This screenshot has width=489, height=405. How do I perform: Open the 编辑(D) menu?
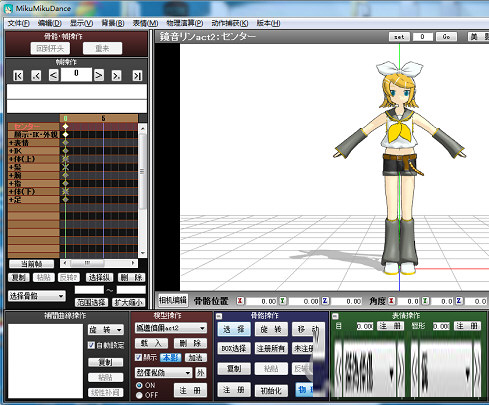click(x=50, y=23)
